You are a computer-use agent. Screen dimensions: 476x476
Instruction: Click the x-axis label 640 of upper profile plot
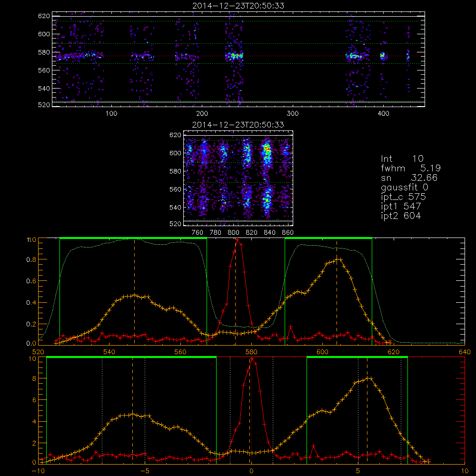465,352
